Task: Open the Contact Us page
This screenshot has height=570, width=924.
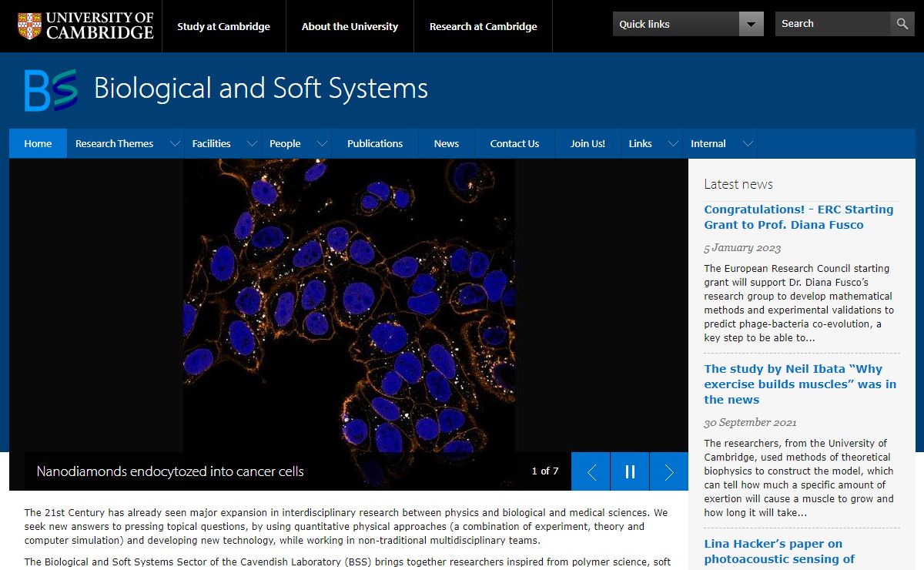Action: tap(514, 143)
